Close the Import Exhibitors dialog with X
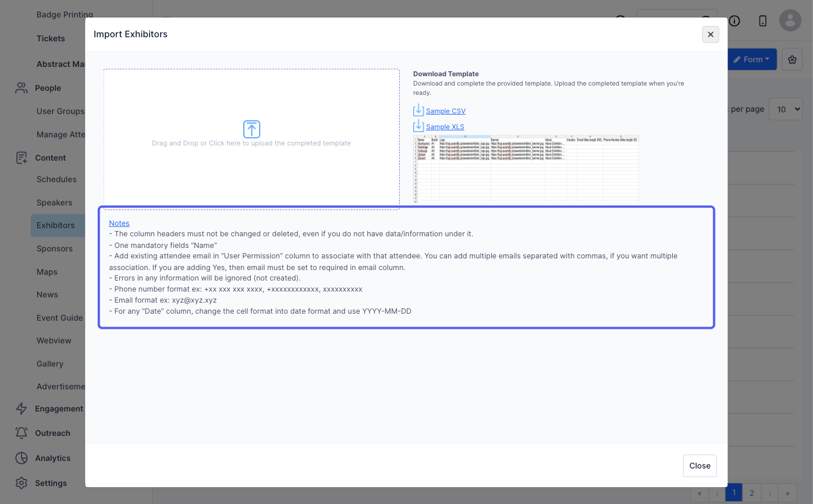 tap(711, 34)
